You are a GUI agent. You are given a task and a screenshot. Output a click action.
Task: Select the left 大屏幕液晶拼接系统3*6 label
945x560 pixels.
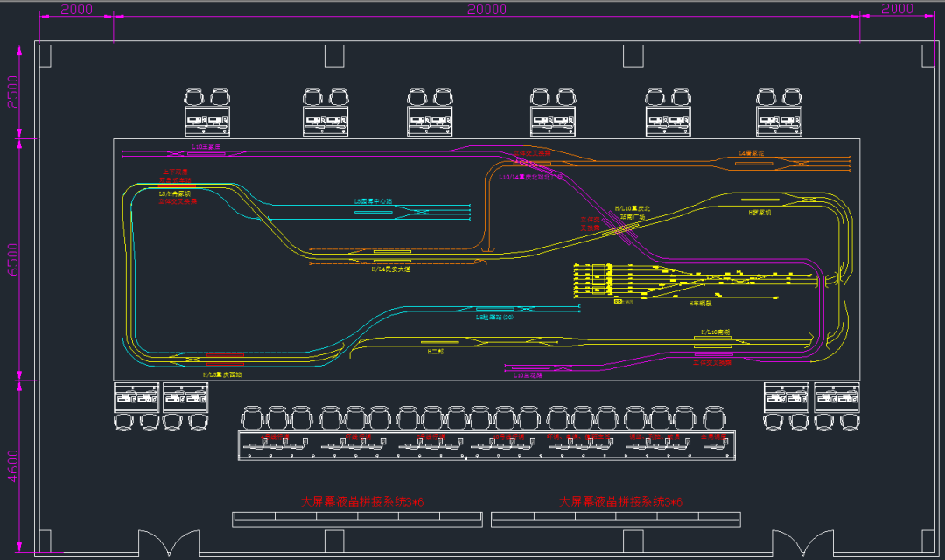(362, 502)
